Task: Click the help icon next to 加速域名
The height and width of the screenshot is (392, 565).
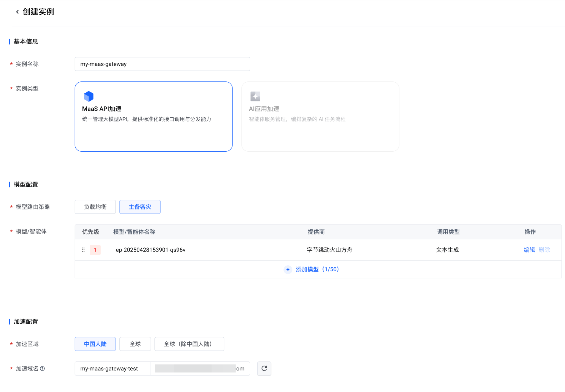Action: pos(42,369)
